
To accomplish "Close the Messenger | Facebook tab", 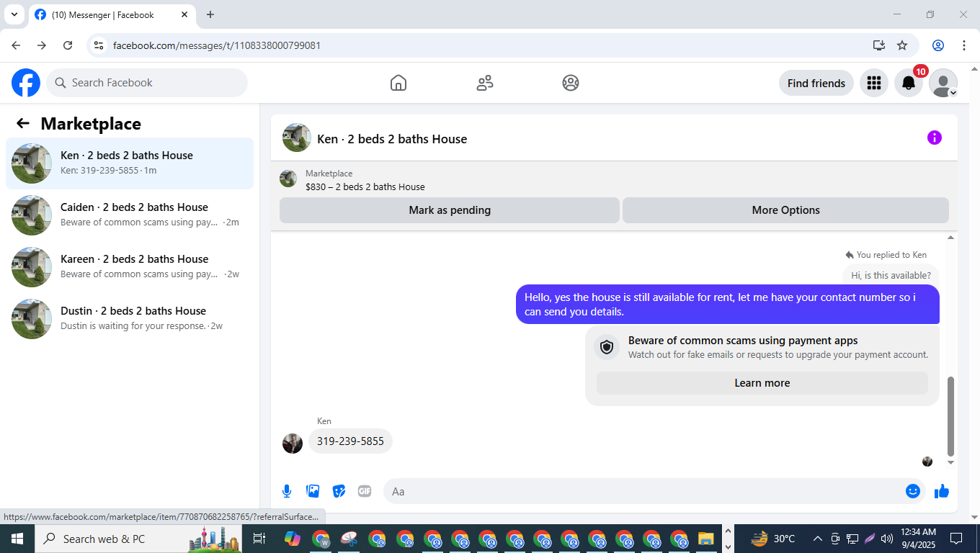I will click(x=184, y=14).
